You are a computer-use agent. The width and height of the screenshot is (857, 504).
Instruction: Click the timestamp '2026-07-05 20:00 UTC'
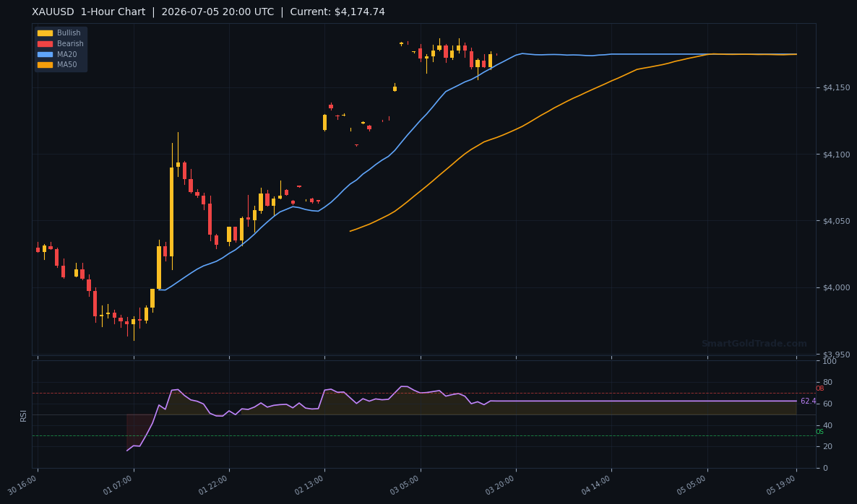coord(218,12)
